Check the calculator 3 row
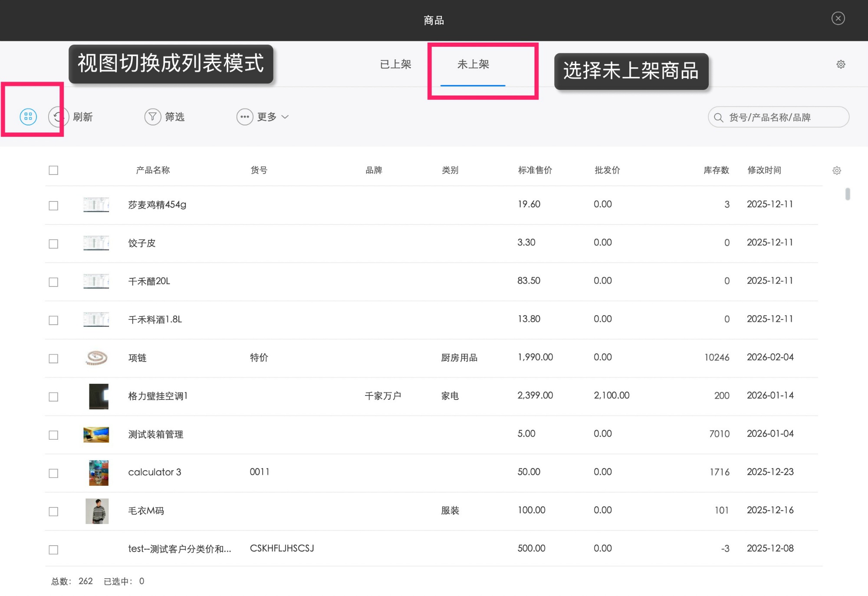Image resolution: width=868 pixels, height=596 pixels. (53, 473)
